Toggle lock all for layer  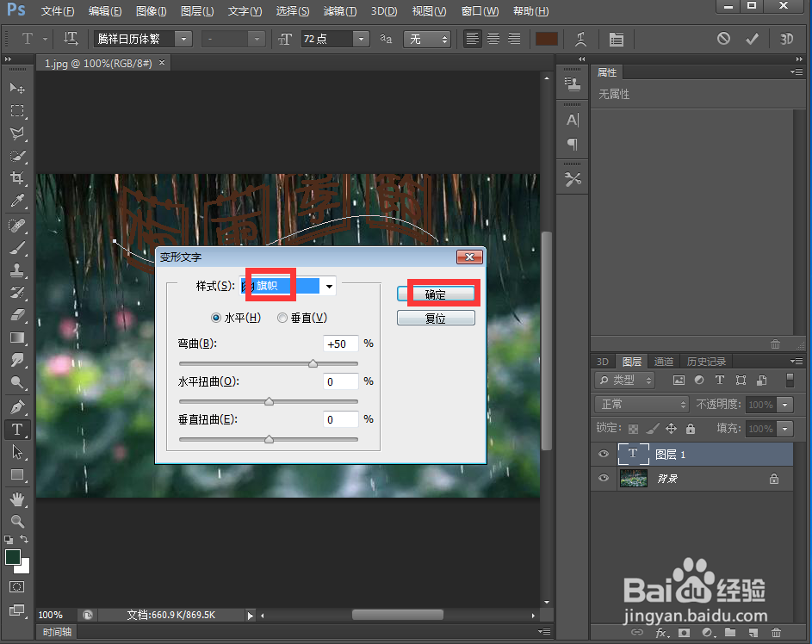pyautogui.click(x=691, y=429)
